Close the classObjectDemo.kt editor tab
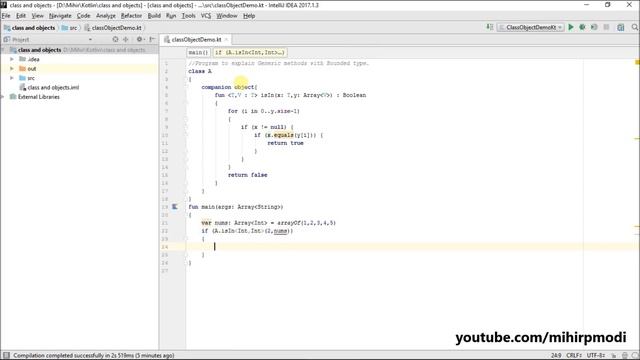The image size is (640, 360). (x=226, y=40)
